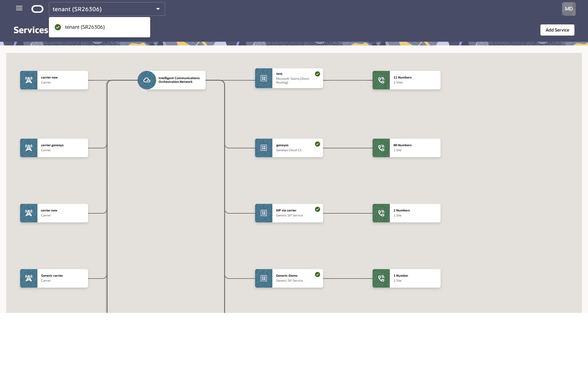Open the MD profile avatar menu
588x392 pixels.
[x=568, y=9]
